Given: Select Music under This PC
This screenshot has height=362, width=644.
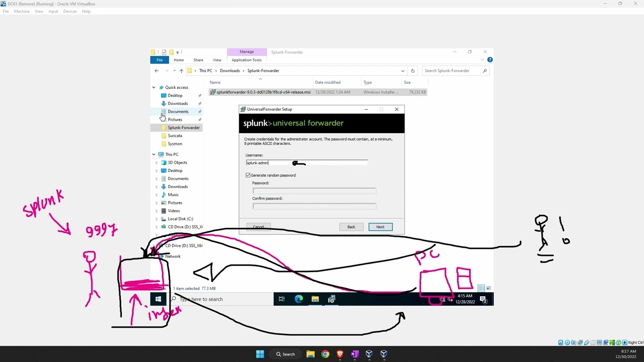Looking at the screenshot, I should click(173, 195).
